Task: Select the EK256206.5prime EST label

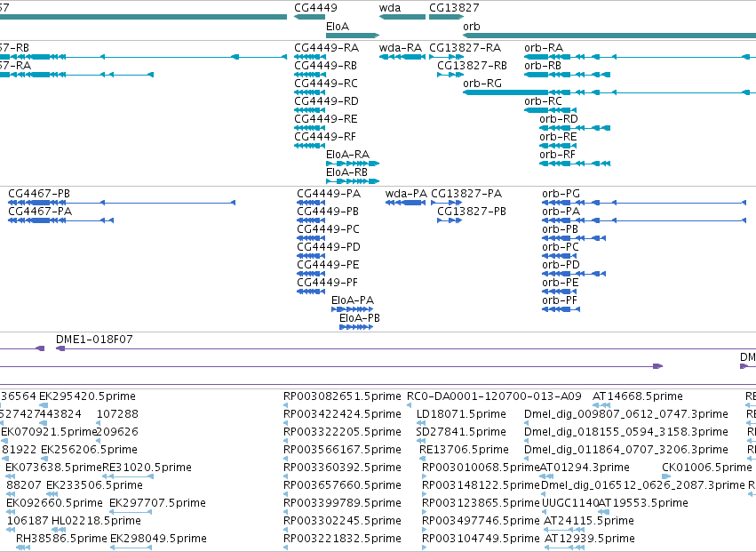Action: (89, 450)
